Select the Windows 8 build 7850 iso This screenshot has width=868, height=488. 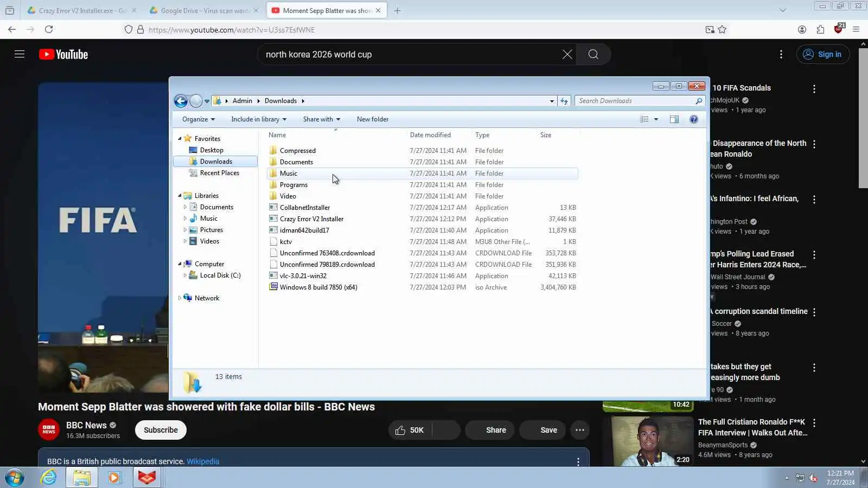coord(423,287)
